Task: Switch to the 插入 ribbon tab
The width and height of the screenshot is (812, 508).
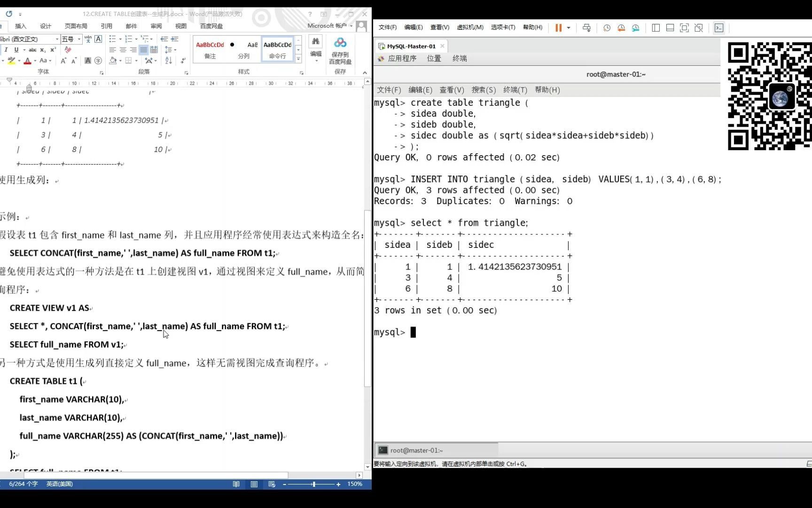Action: (21, 26)
